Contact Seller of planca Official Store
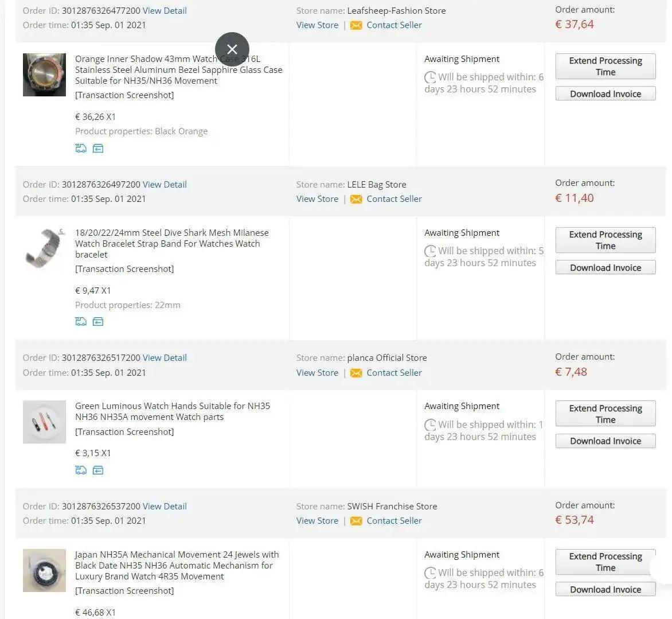Image resolution: width=672 pixels, height=619 pixels. pos(394,372)
